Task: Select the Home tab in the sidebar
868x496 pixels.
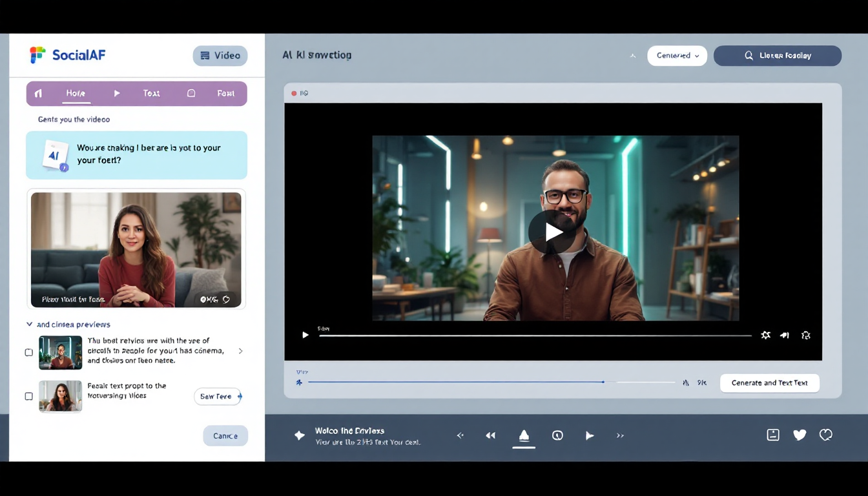Action: (76, 93)
